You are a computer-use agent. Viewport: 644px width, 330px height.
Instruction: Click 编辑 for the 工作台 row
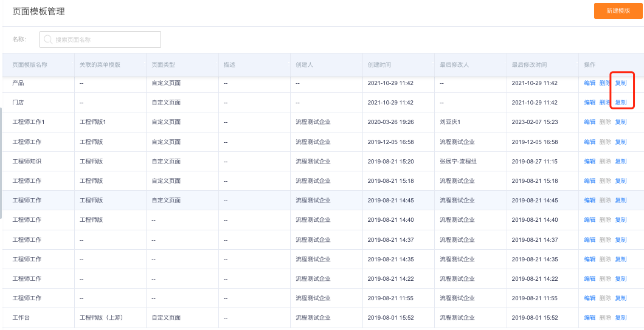pos(590,317)
